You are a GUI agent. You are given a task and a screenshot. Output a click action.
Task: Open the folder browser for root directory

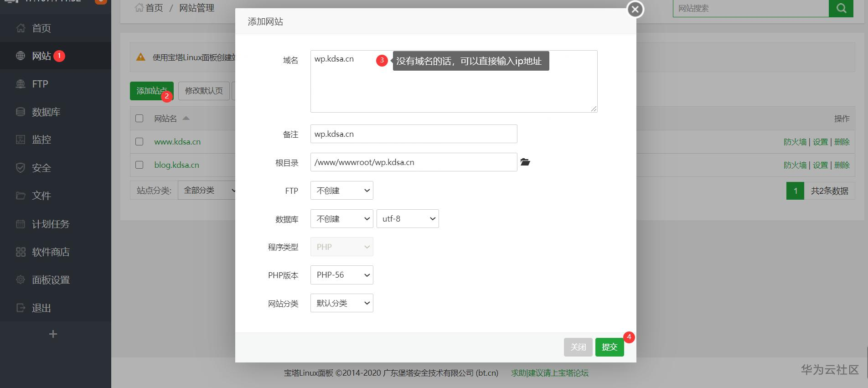[x=525, y=162]
